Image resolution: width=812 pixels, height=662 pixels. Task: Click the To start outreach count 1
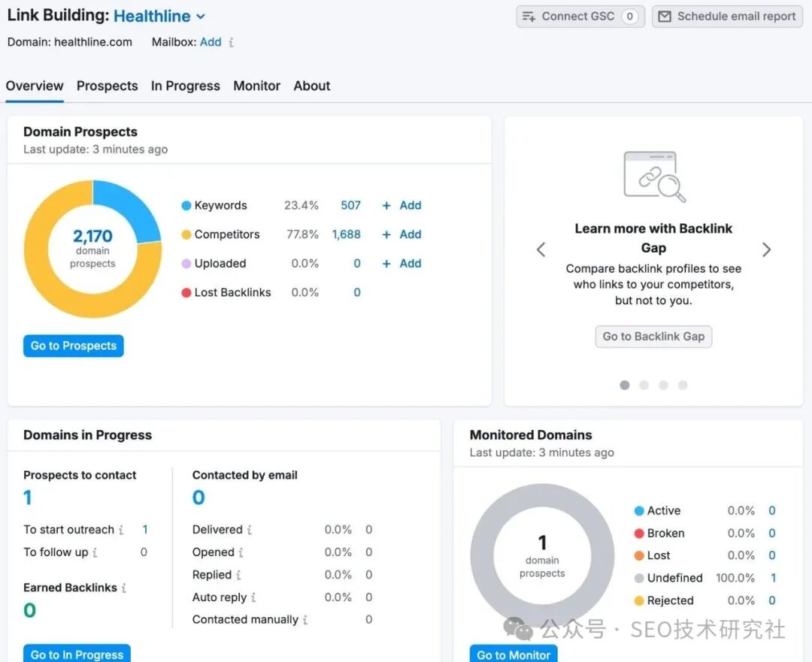click(x=145, y=530)
